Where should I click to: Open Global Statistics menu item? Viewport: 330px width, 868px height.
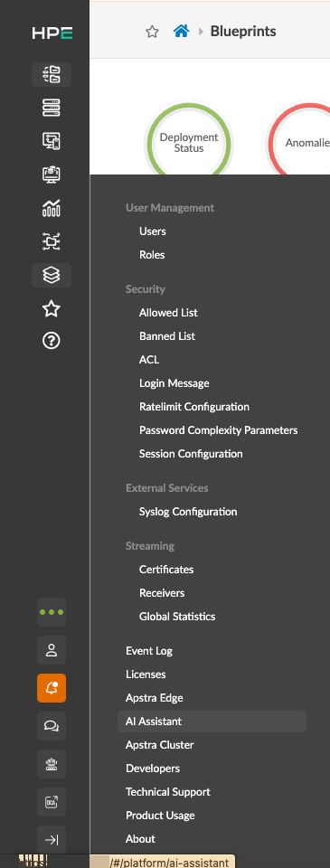point(177,617)
